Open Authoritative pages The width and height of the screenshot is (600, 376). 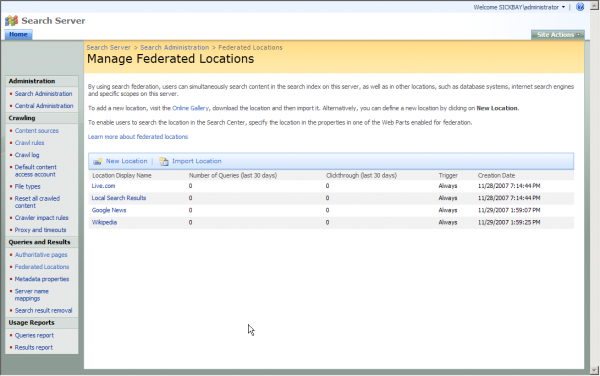click(x=41, y=255)
